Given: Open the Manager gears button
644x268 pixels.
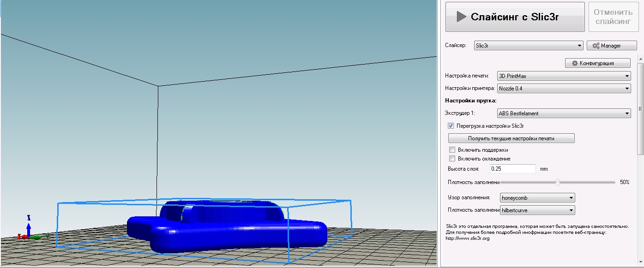Looking at the screenshot, I should point(611,46).
